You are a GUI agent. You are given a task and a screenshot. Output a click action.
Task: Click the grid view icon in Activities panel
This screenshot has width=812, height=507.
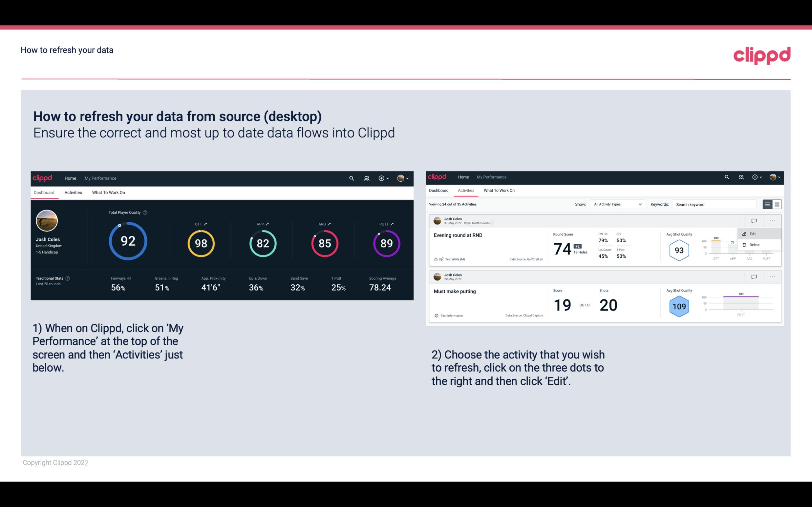coord(776,204)
